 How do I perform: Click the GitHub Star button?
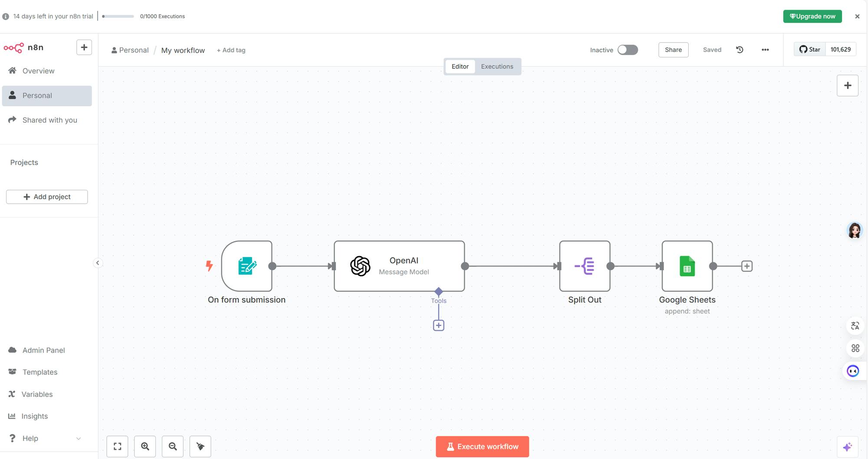(810, 50)
